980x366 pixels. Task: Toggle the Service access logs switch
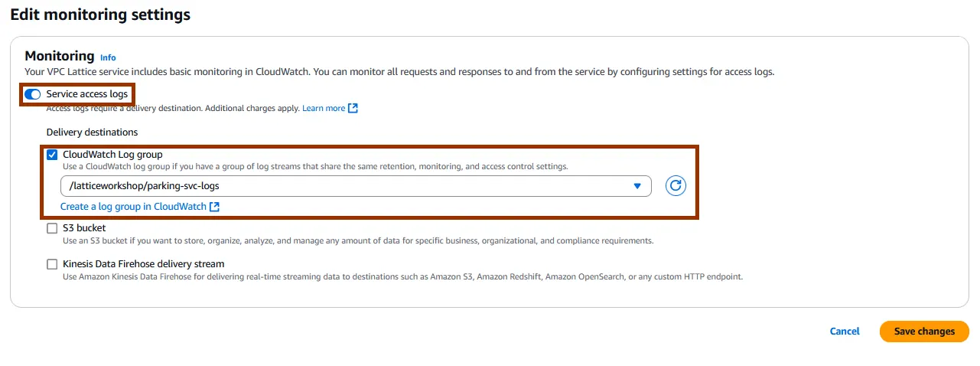point(33,94)
